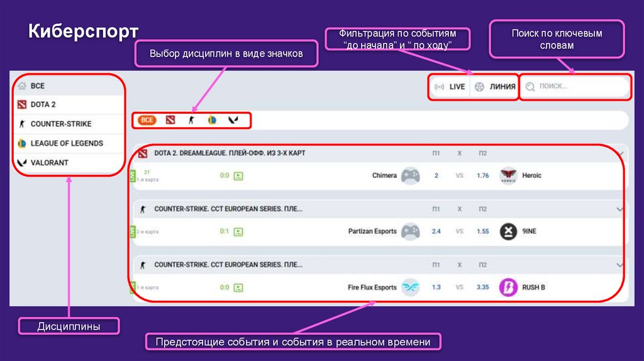Toggle the LIVE events filter

click(450, 87)
